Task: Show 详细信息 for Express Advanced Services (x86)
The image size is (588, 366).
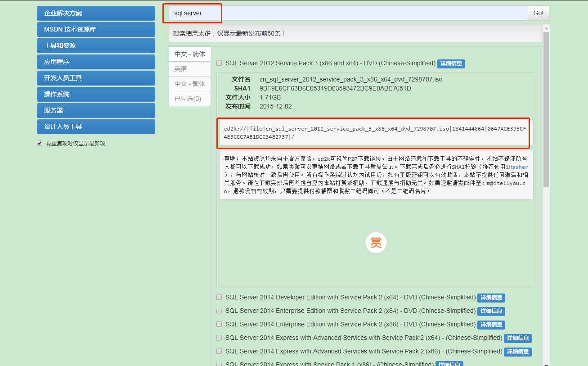Action: [x=518, y=352]
